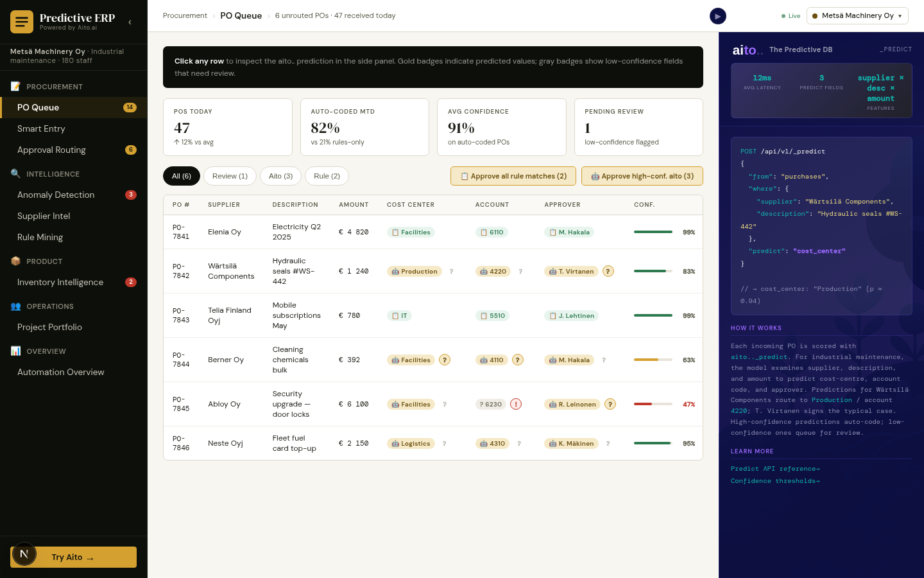This screenshot has height=578, width=924.
Task: Click the Operations section people icon
Action: (15, 306)
